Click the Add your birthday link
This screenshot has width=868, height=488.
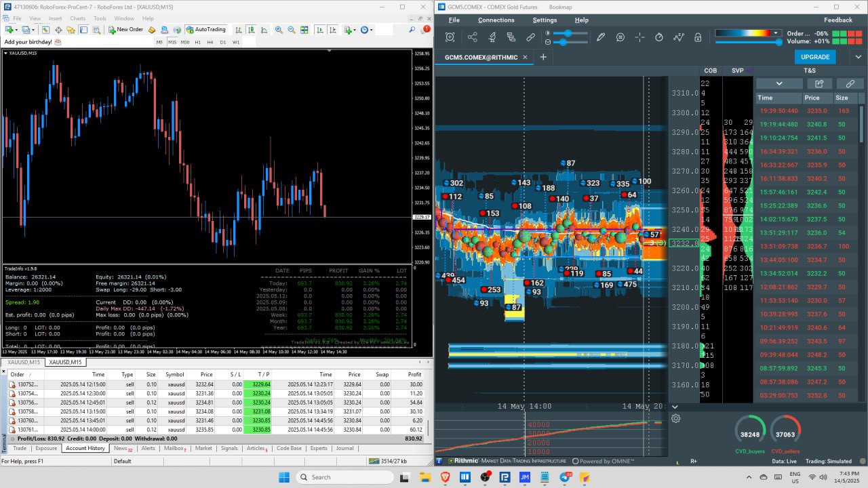pos(28,42)
